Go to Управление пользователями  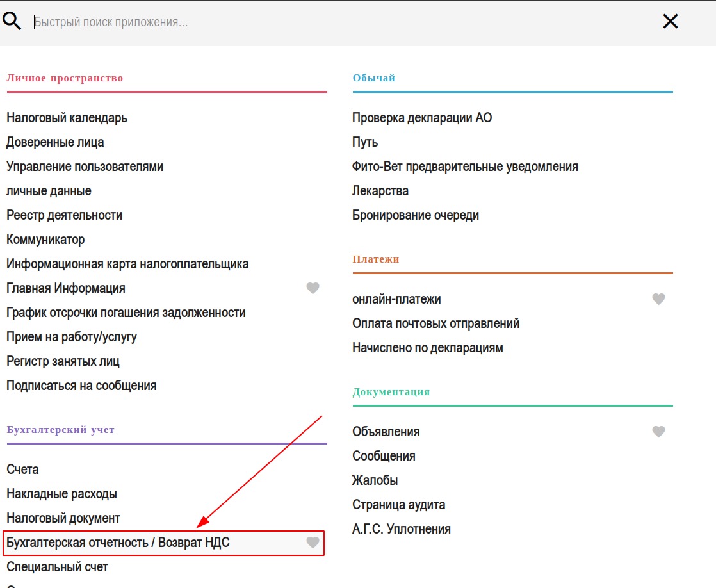pyautogui.click(x=85, y=167)
